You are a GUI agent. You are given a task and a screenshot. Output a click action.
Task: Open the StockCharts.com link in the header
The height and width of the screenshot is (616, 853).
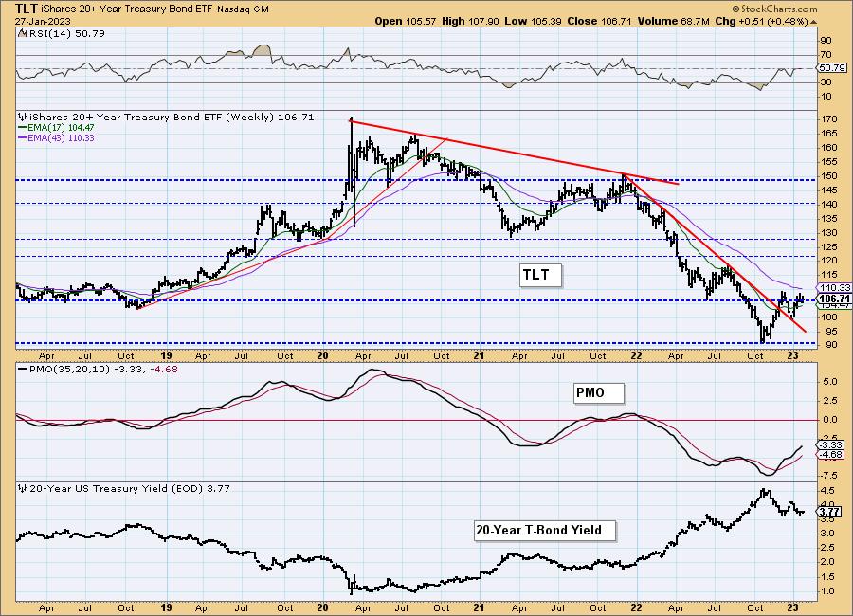pyautogui.click(x=774, y=9)
